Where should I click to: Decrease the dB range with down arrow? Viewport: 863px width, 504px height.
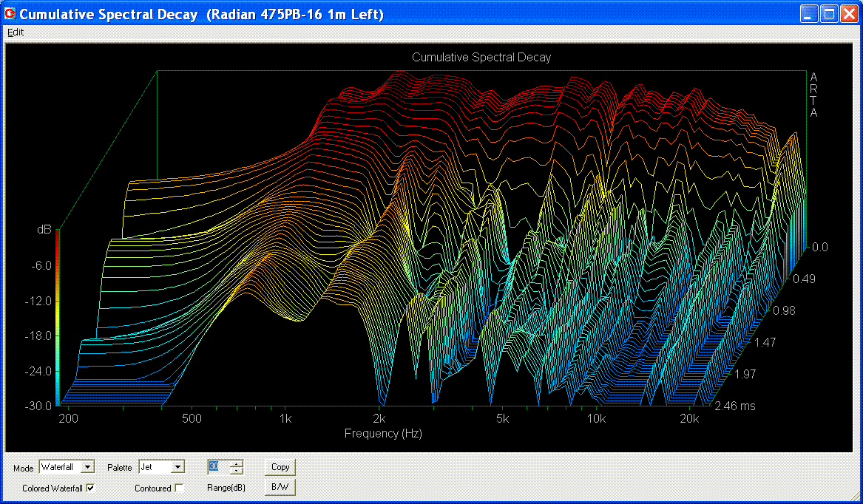click(x=237, y=471)
